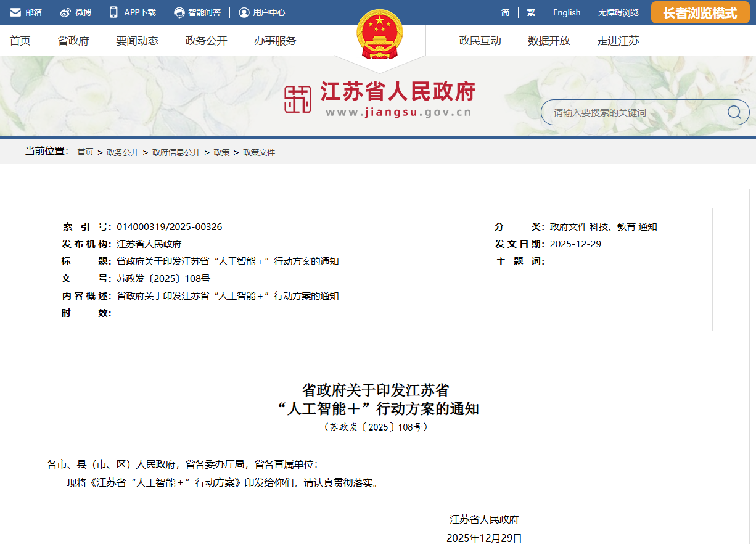This screenshot has height=544, width=756.
Task: Select the red 江苏省人民政府 seal logo
Action: click(299, 97)
